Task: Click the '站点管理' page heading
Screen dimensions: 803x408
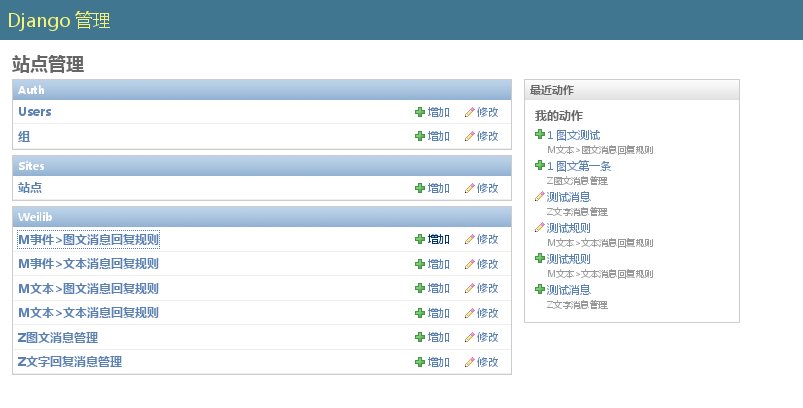Action: click(x=48, y=65)
